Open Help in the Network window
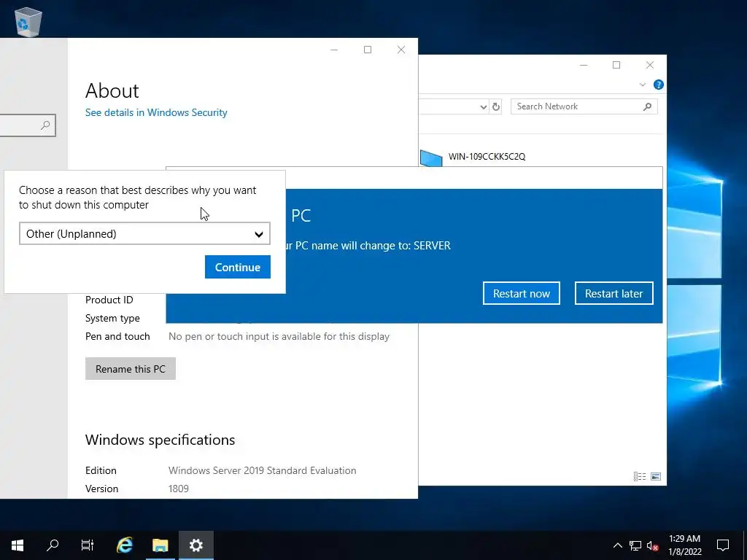The height and width of the screenshot is (560, 747). (x=659, y=85)
